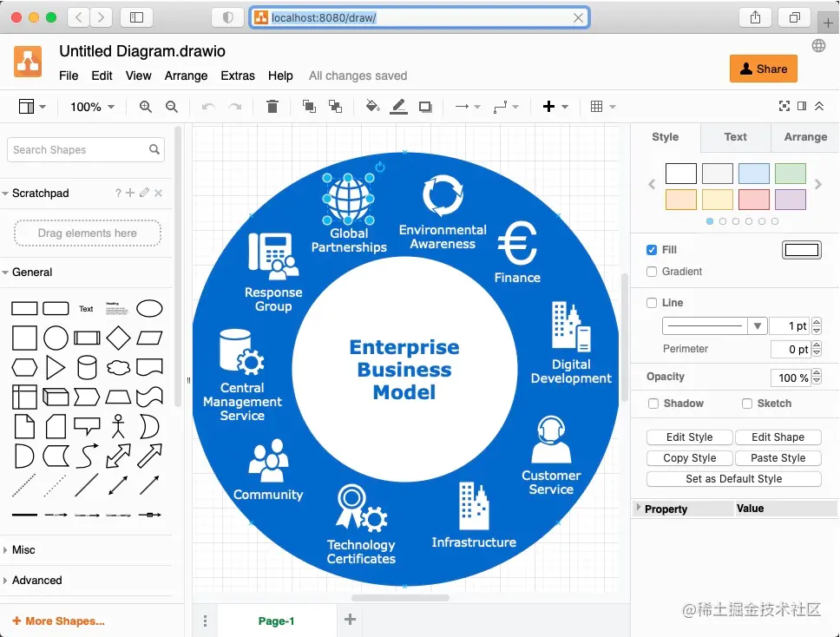Enable the Line checkbox
The width and height of the screenshot is (840, 637).
(x=652, y=303)
